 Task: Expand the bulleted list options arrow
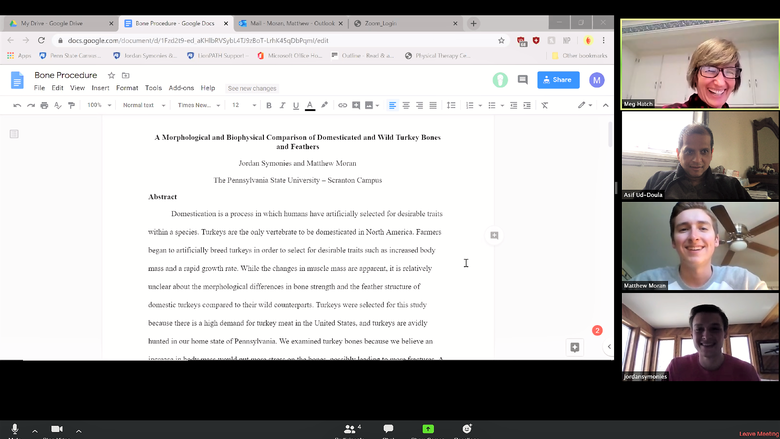coord(502,105)
